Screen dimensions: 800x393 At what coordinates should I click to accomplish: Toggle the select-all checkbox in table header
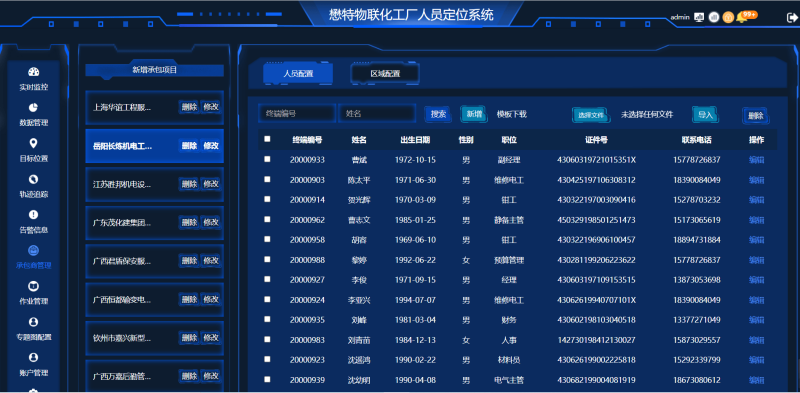(x=267, y=139)
